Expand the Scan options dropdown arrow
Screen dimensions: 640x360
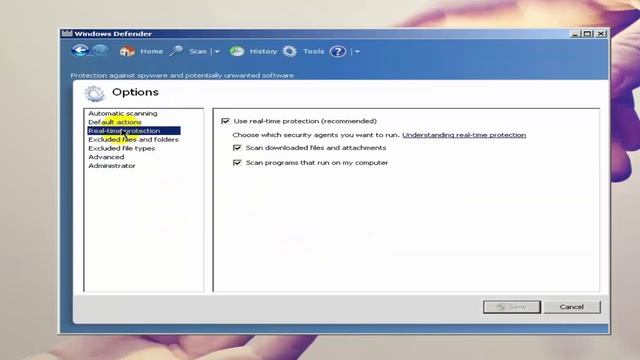(x=217, y=51)
